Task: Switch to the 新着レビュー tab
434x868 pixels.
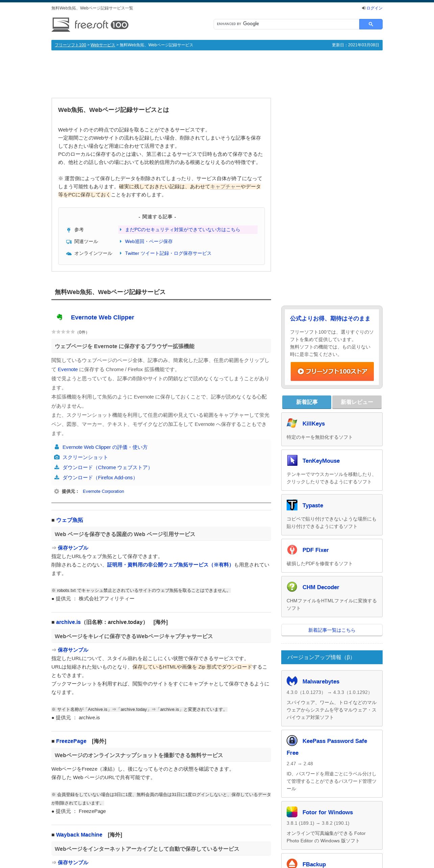Action: coord(357,402)
